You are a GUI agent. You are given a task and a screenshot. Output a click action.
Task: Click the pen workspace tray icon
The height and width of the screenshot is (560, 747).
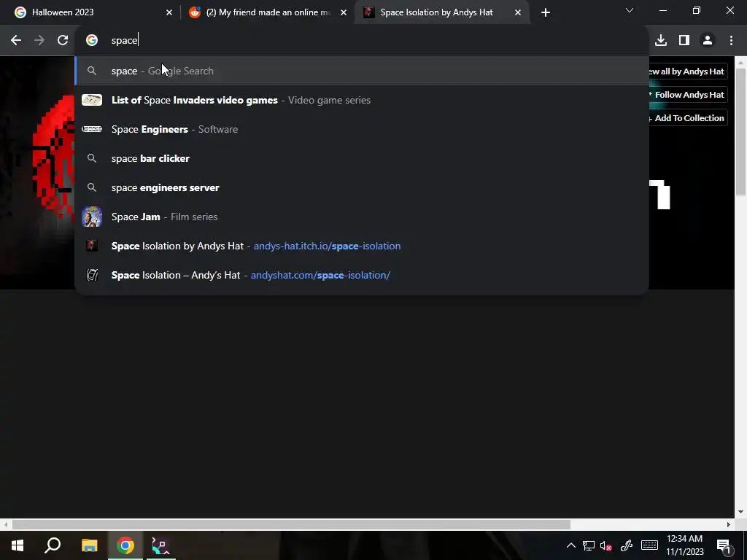coord(627,545)
